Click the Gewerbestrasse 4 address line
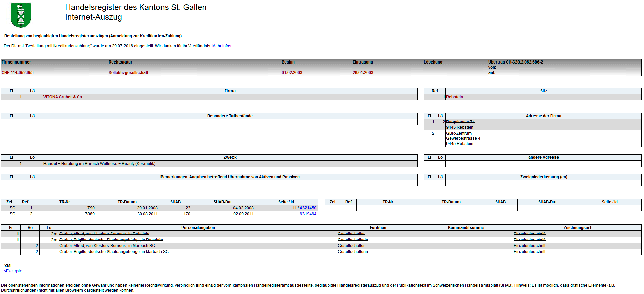 click(463, 138)
